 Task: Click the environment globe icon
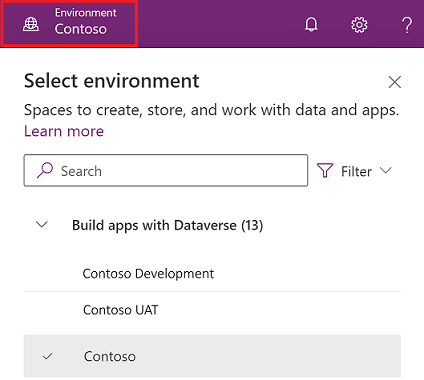pyautogui.click(x=31, y=24)
